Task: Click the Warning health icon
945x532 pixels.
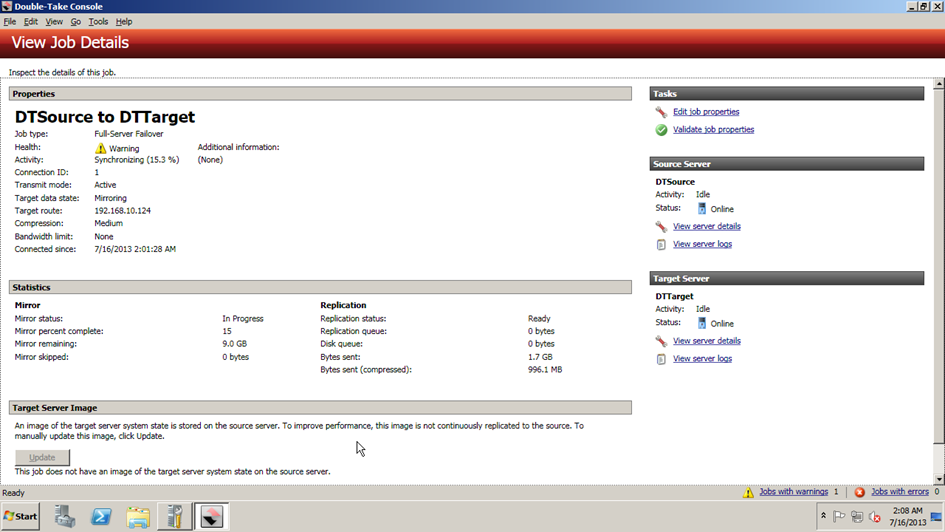Action: coord(100,148)
